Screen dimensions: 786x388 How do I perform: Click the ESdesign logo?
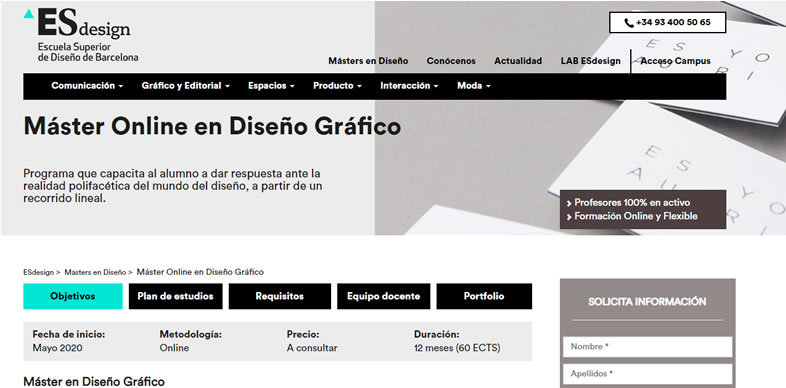[x=81, y=35]
